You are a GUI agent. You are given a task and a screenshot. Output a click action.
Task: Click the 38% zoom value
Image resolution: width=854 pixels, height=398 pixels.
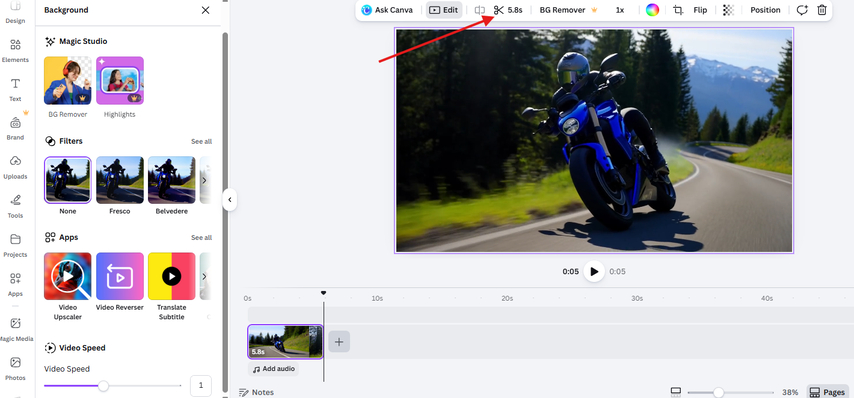[790, 392]
